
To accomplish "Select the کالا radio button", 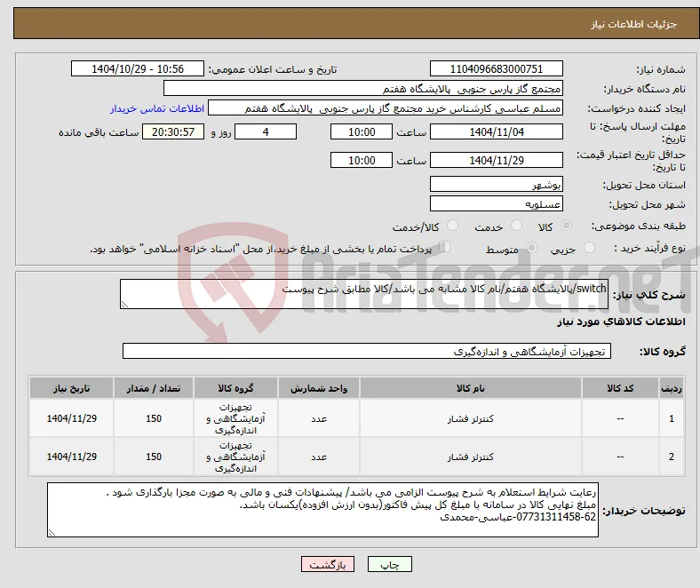I will coord(566,226).
